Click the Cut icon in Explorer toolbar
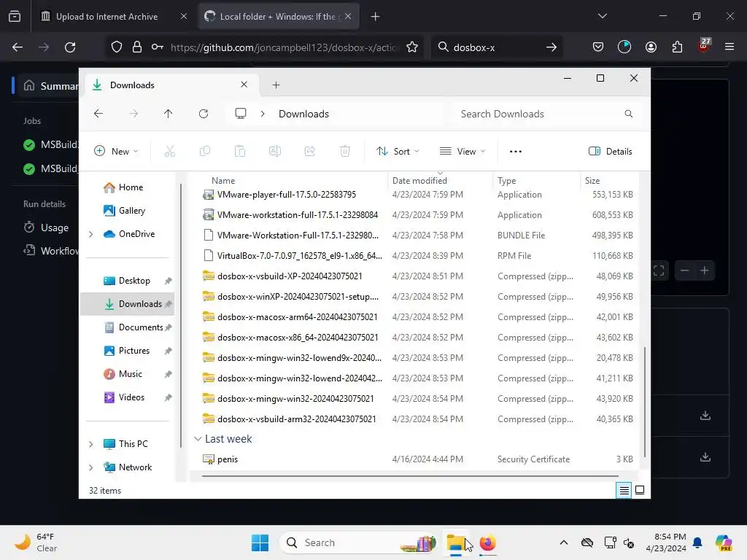747x560 pixels. 169,152
